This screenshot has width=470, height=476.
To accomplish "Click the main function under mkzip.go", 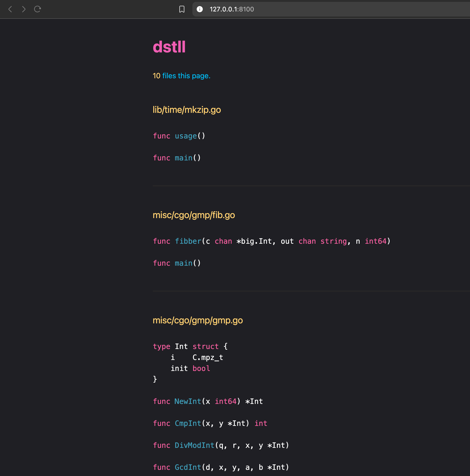I will 183,158.
